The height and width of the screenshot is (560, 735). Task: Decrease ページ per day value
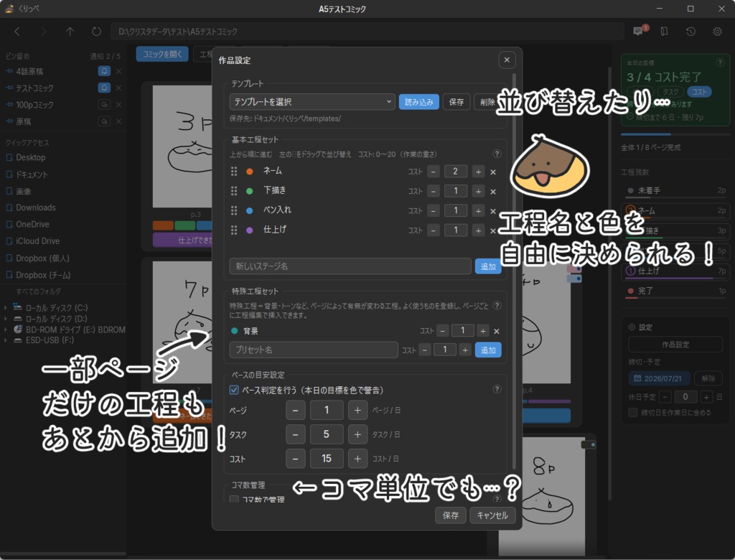295,410
